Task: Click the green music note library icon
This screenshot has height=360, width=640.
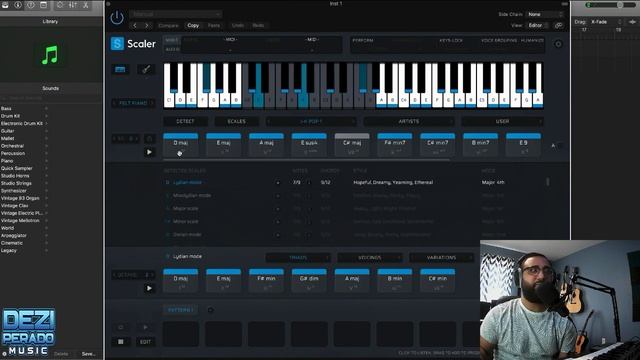Action: (x=50, y=55)
